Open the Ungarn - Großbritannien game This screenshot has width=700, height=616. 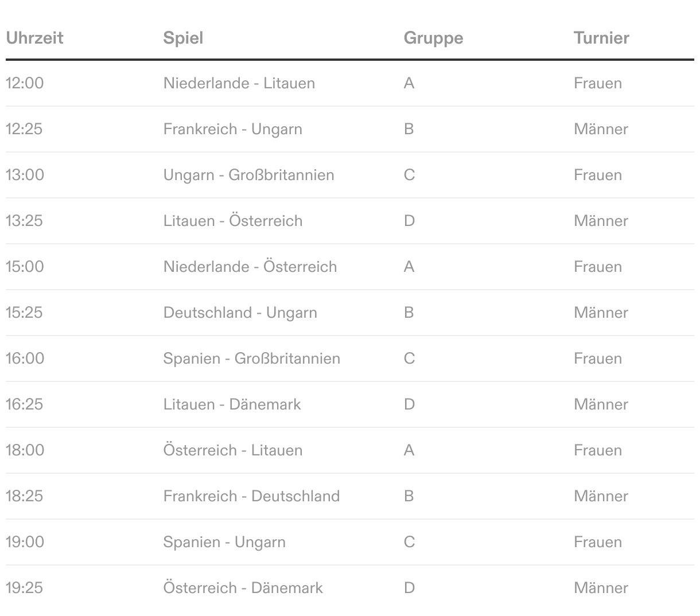tap(248, 175)
